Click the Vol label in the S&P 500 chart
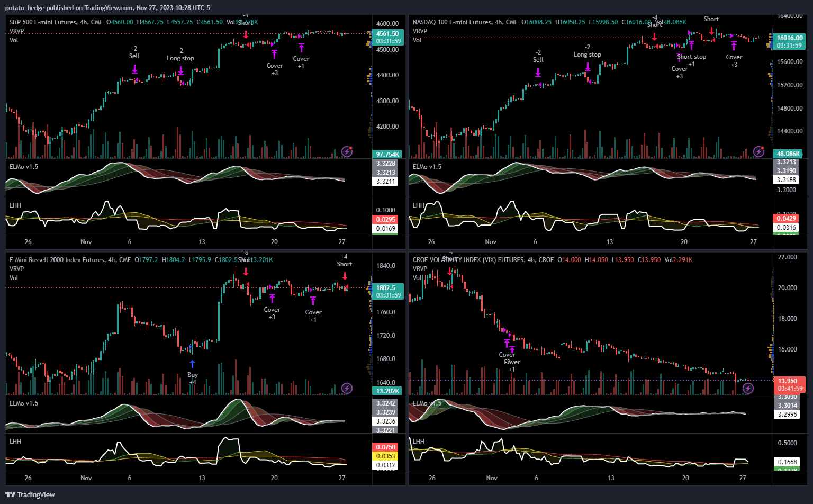Screen dimensions: 813x504 click(14, 40)
